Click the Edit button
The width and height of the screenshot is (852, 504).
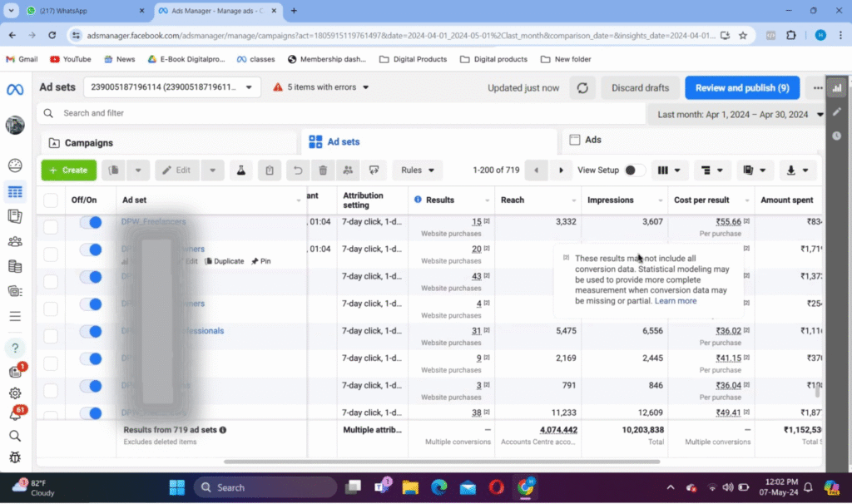click(177, 170)
